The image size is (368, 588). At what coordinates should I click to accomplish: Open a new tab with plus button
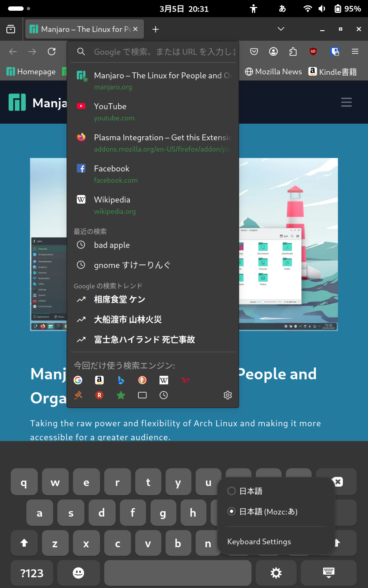pyautogui.click(x=155, y=29)
